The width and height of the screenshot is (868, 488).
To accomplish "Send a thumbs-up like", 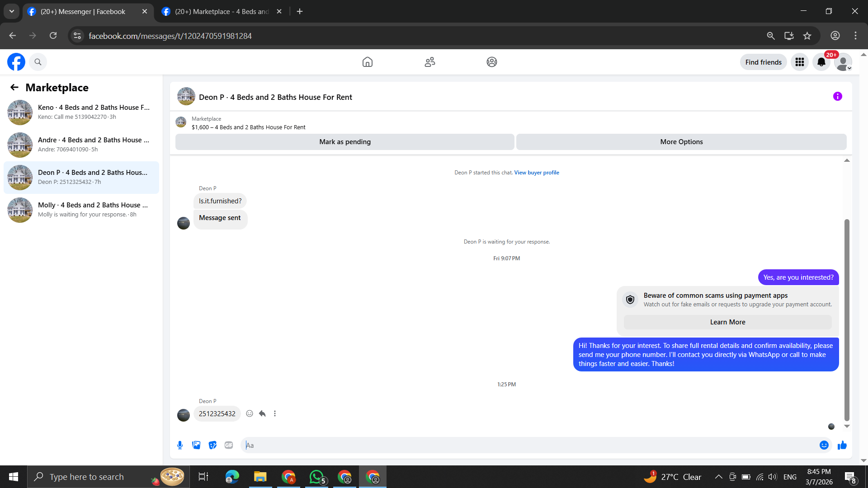I will pos(842,445).
